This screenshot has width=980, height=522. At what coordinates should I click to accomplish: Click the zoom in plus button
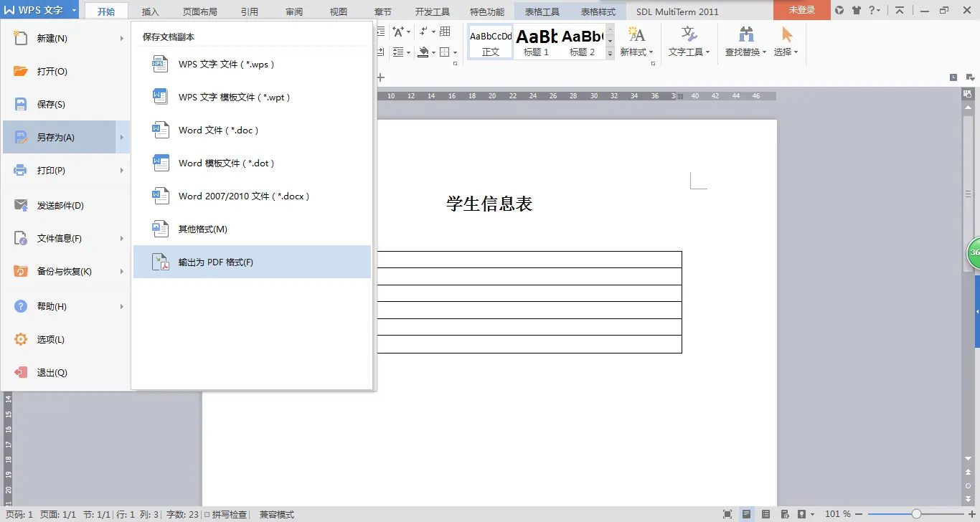point(971,514)
